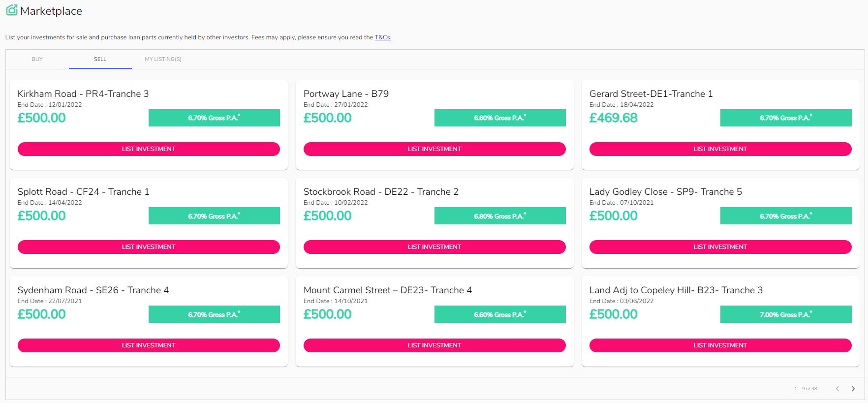
Task: Click the 1–9 of 38 pagination text
Action: point(806,389)
